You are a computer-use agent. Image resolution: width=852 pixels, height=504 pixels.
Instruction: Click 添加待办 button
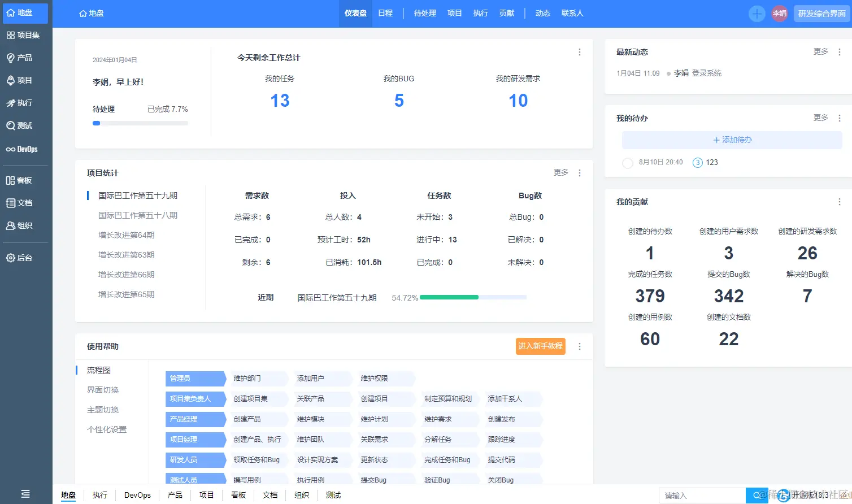[x=732, y=140]
